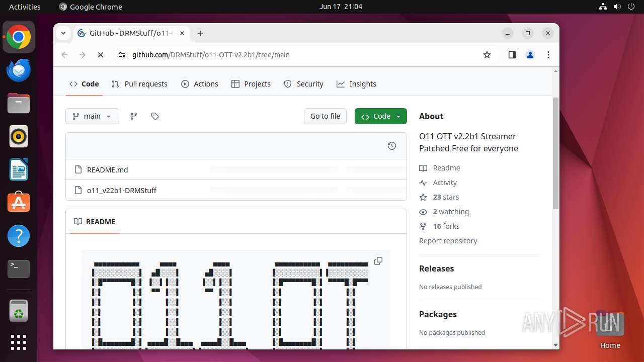
Task: Open the Activity link in About
Action: [439, 183]
